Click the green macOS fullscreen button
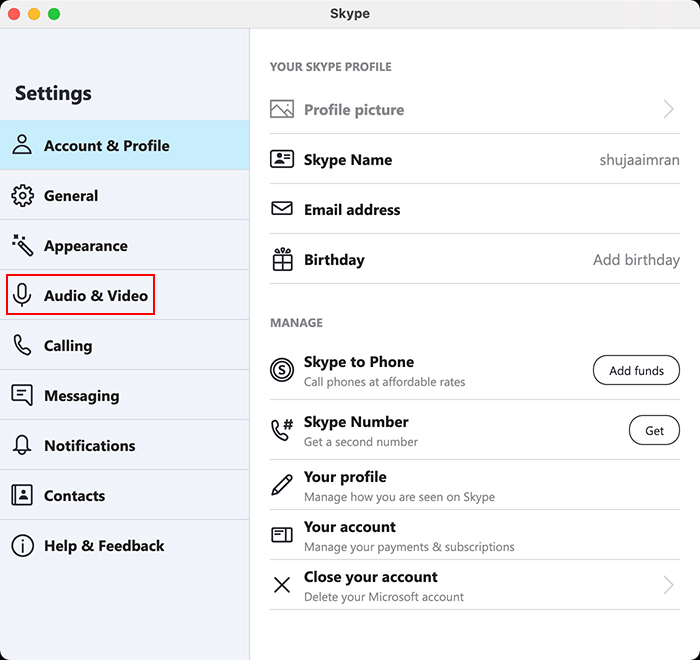The height and width of the screenshot is (660, 700). coord(54,14)
